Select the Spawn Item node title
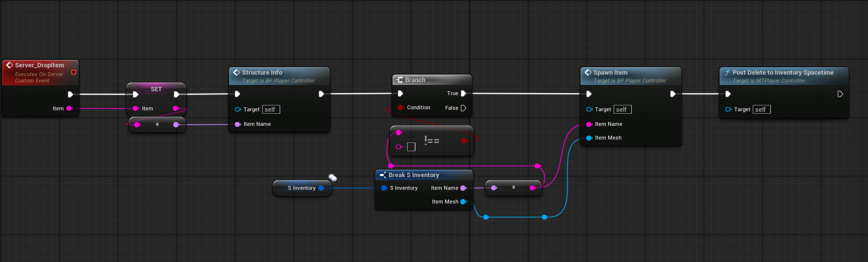This screenshot has width=868, height=262. pyautogui.click(x=610, y=72)
